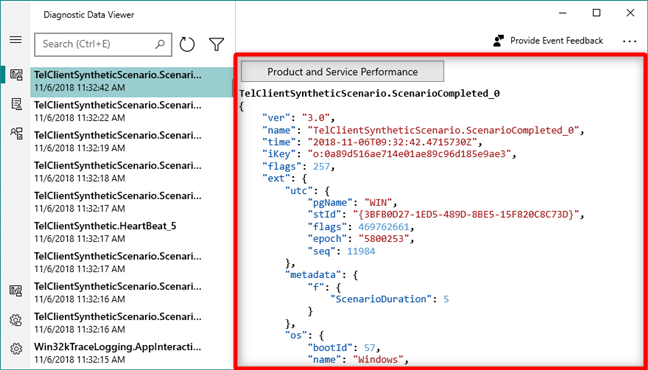
Task: Click the "ext": { line
Action: (284, 179)
